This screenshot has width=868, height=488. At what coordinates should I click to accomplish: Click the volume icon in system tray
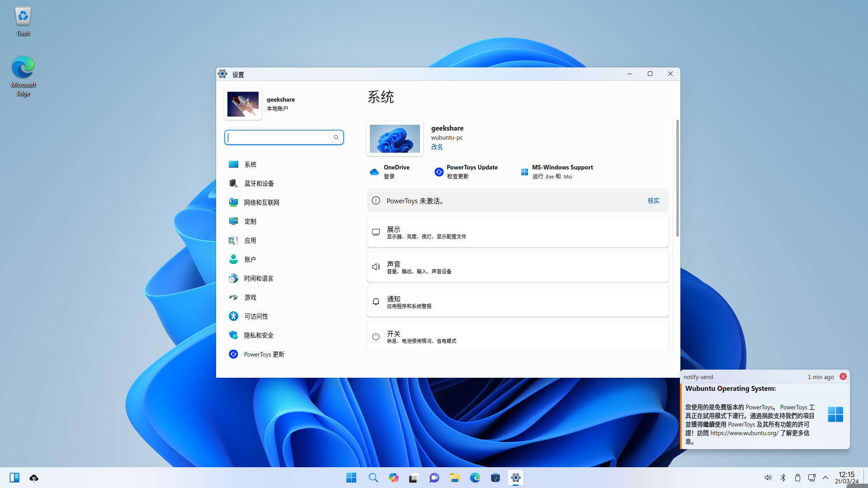(768, 477)
